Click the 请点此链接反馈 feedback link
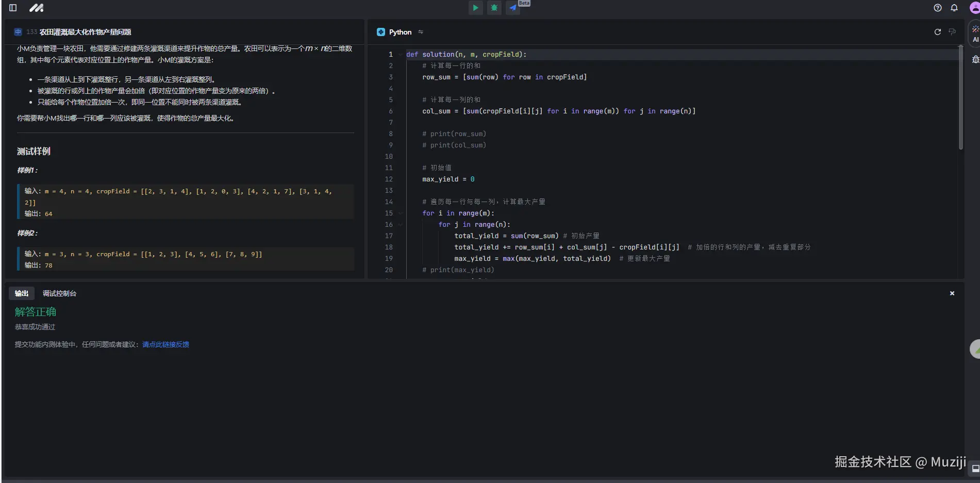980x483 pixels. point(165,344)
